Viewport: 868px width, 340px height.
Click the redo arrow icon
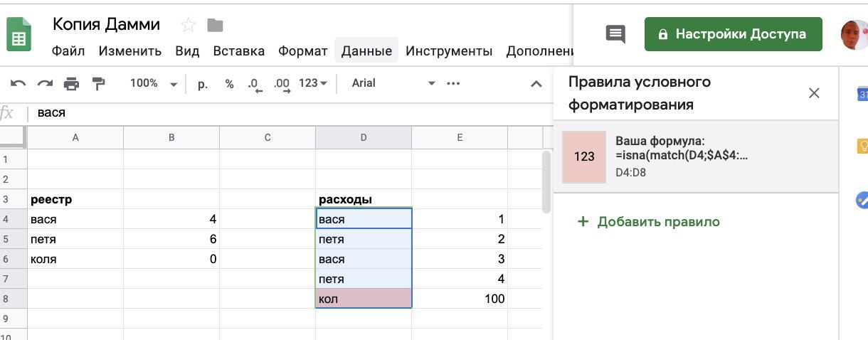[x=45, y=84]
